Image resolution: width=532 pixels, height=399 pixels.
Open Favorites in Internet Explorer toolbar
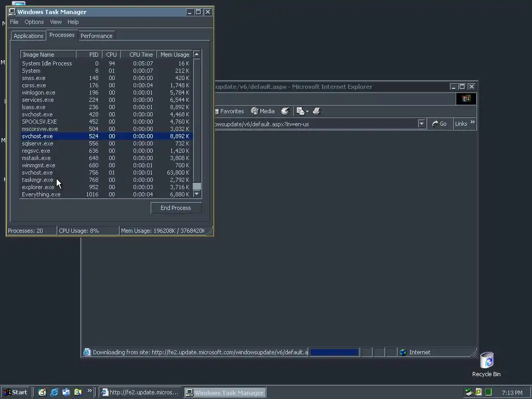coord(229,111)
